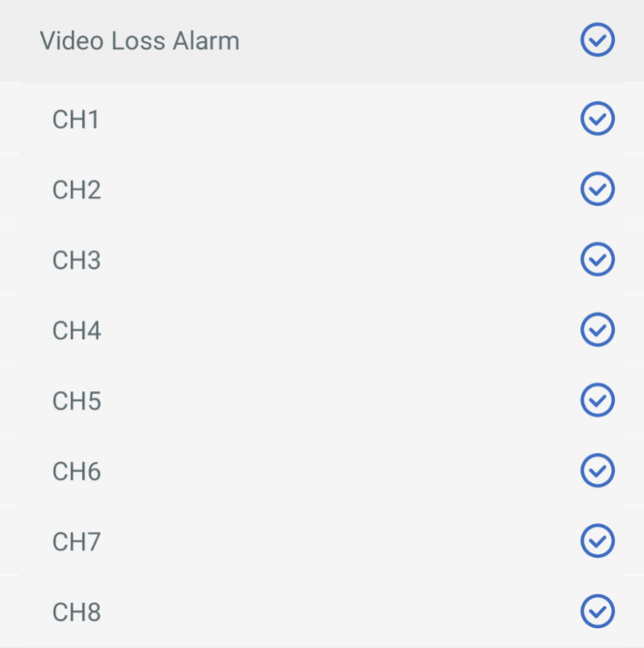
Task: Deselect the CH7 checkmark icon
Action: (x=597, y=540)
